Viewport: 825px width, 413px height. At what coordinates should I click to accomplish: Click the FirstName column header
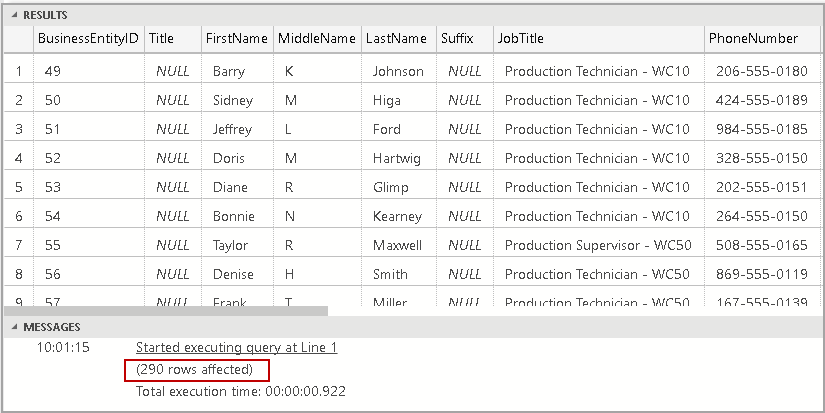point(236,39)
